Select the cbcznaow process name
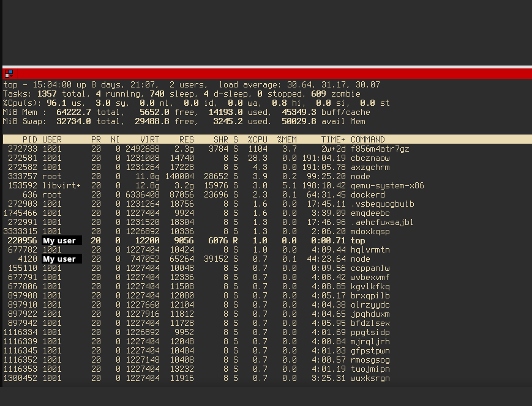Screen dimensions: 532x406 coord(370,158)
